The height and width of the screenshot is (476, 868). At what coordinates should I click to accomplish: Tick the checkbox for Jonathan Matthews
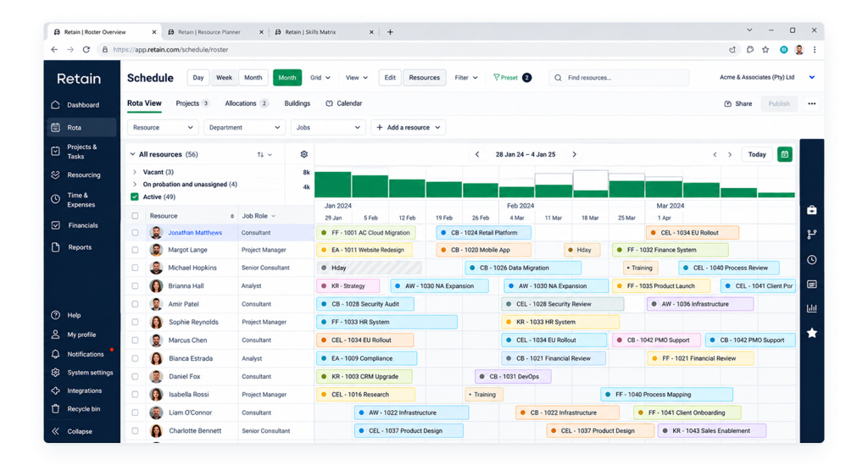[135, 233]
